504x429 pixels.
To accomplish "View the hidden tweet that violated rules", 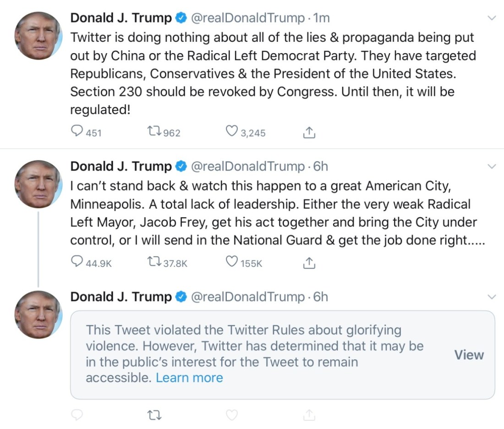I will [469, 355].
